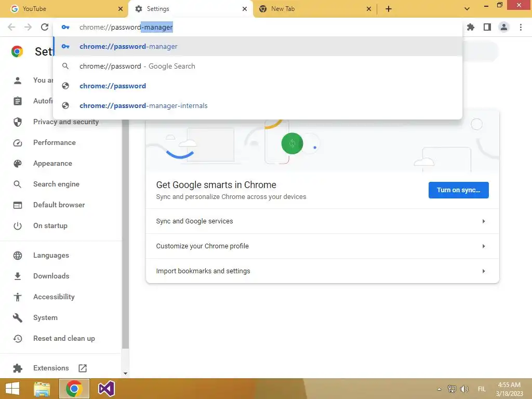The image size is (532, 399).
Task: Click the Reset and clean up history icon
Action: coord(18,339)
